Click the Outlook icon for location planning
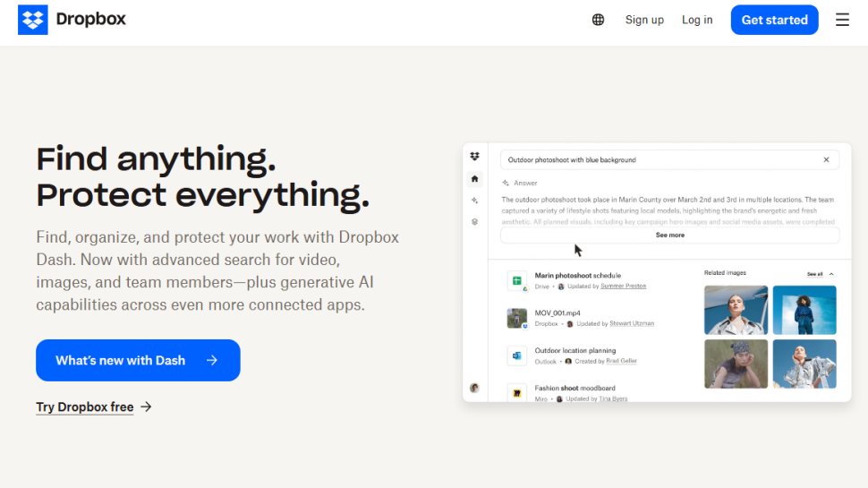The image size is (868, 488). click(x=516, y=355)
